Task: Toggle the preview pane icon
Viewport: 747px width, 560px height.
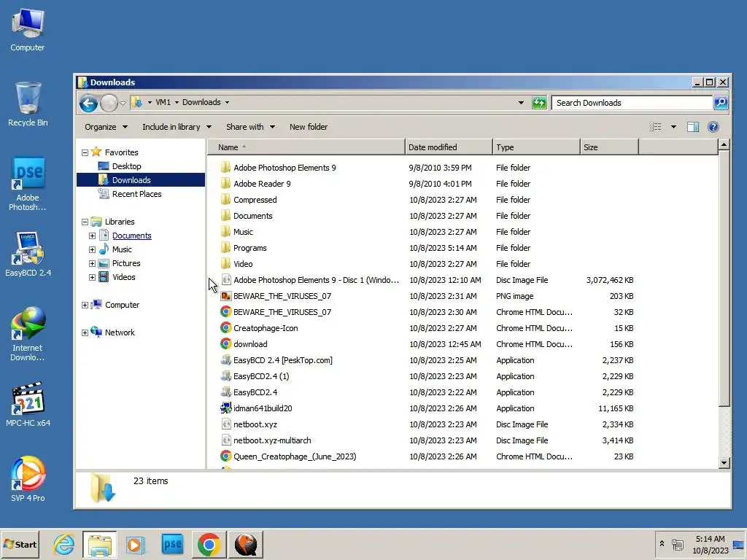Action: (x=693, y=127)
